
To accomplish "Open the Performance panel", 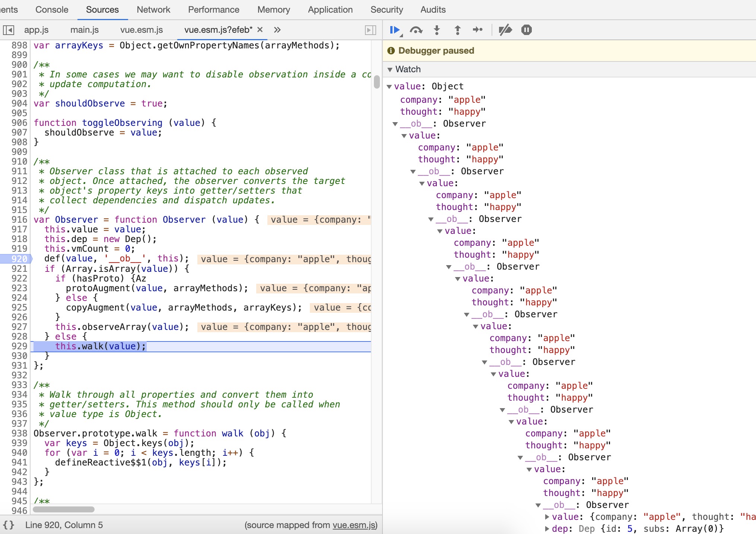I will (214, 10).
